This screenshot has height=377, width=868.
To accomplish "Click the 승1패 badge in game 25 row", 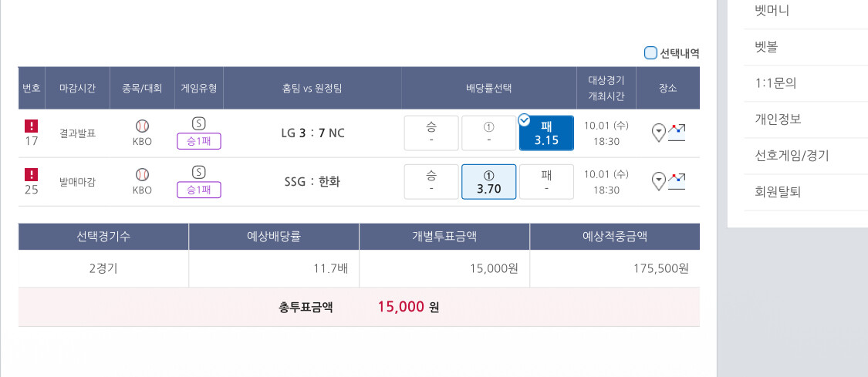I will coord(198,190).
